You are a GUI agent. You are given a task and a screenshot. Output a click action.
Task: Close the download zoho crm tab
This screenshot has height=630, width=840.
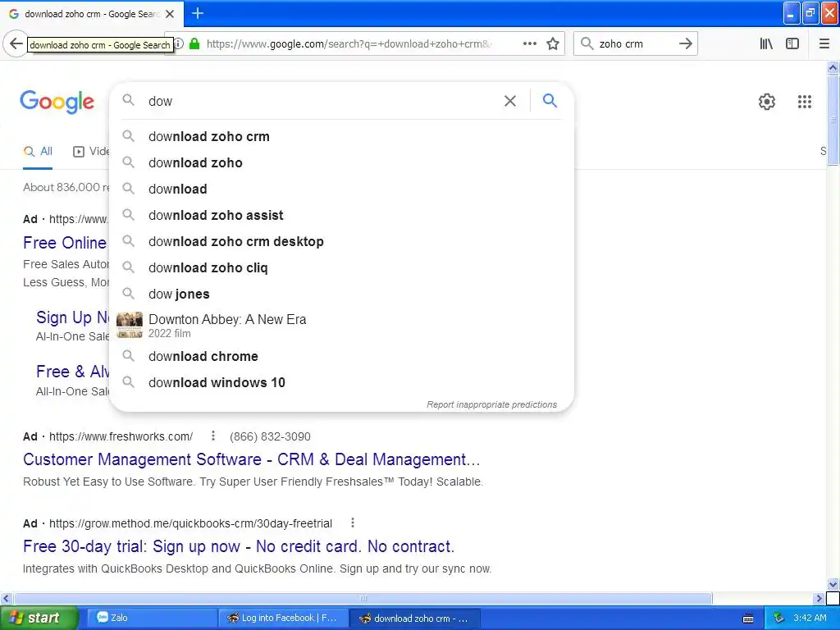pyautogui.click(x=170, y=14)
